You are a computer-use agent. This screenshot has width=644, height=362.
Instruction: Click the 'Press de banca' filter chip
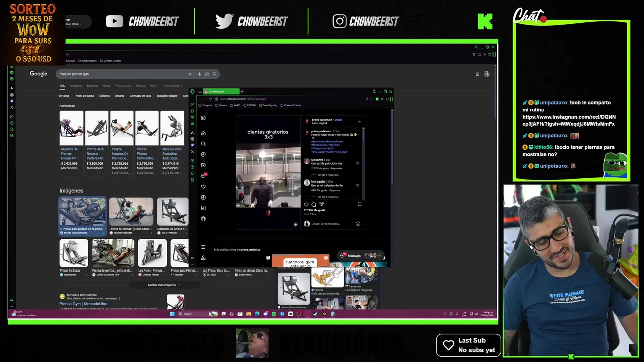coord(84,96)
